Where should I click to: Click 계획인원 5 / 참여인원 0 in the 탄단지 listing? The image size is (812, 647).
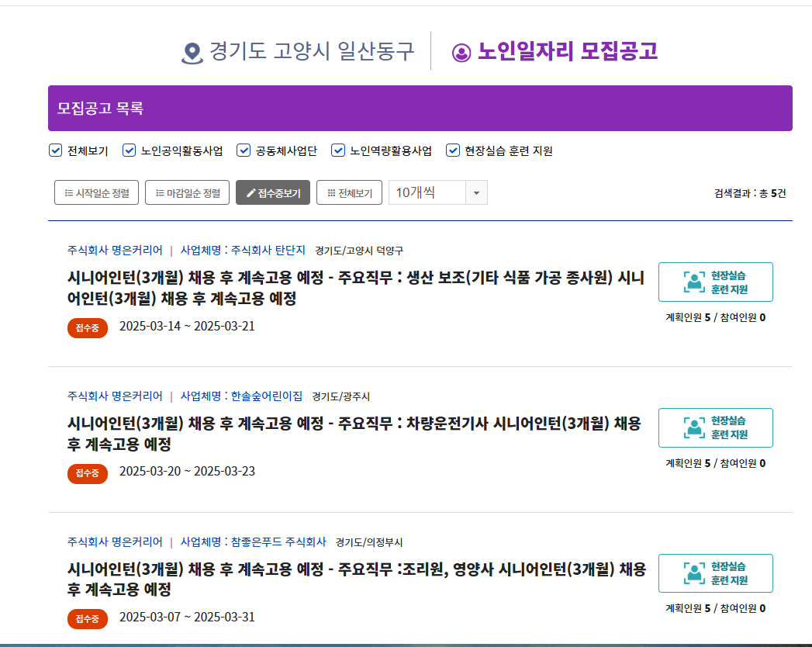tap(715, 317)
